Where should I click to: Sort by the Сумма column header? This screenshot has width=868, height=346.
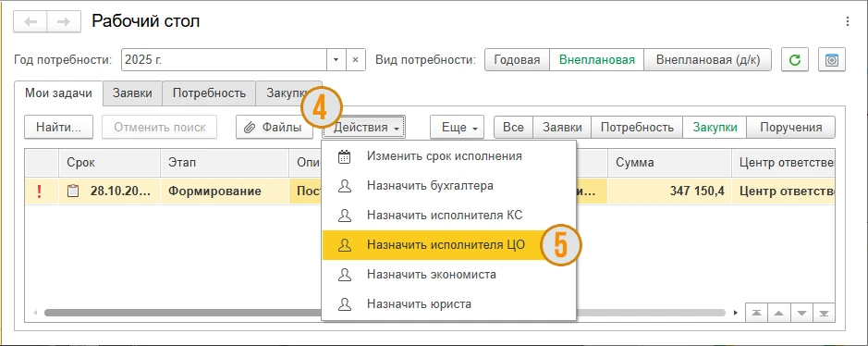point(669,163)
